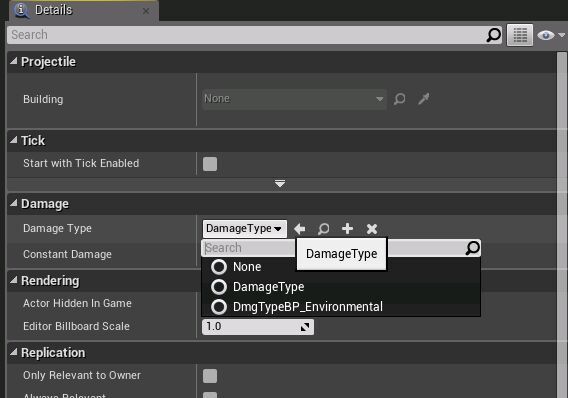This screenshot has height=398, width=568.
Task: Pick Building actor with eyedropper icon
Action: pos(423,99)
